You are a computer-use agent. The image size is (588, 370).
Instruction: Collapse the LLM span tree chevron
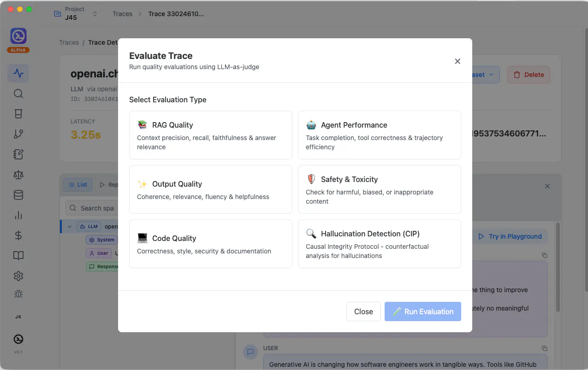click(x=70, y=227)
